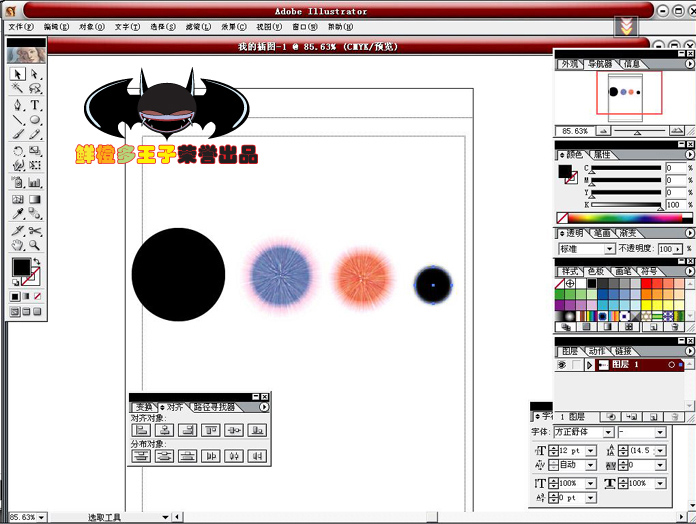This screenshot has height=524, width=696.
Task: Select the Scale tool
Action: click(35, 151)
